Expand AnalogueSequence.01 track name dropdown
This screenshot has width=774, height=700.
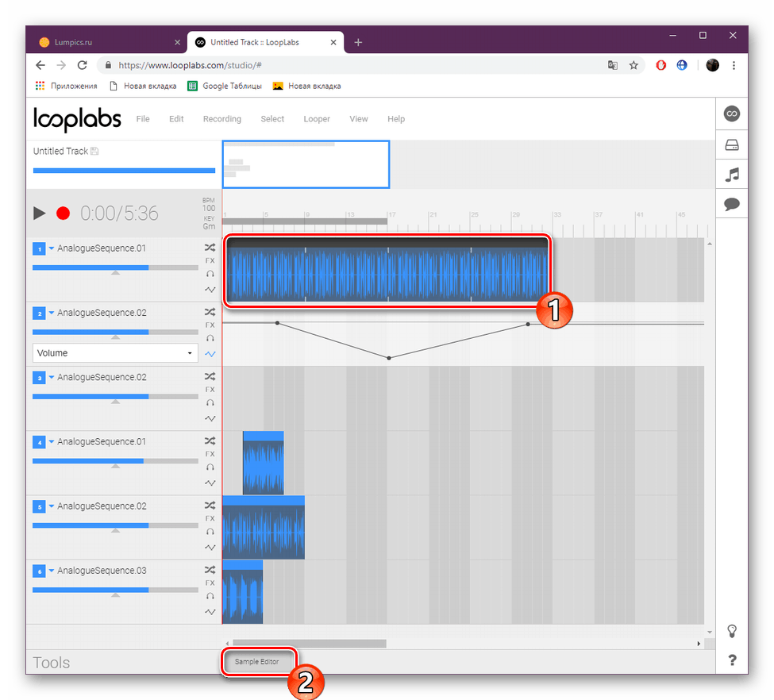(x=52, y=248)
